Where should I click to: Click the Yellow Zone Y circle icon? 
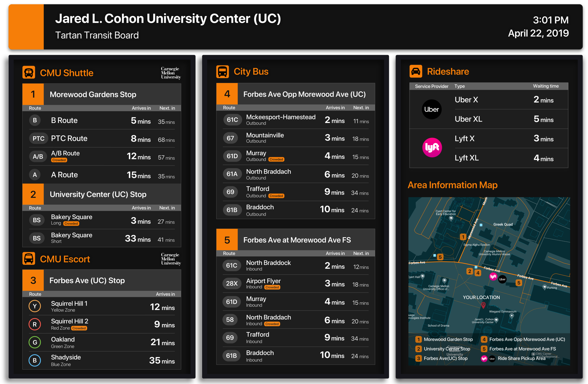tap(35, 306)
